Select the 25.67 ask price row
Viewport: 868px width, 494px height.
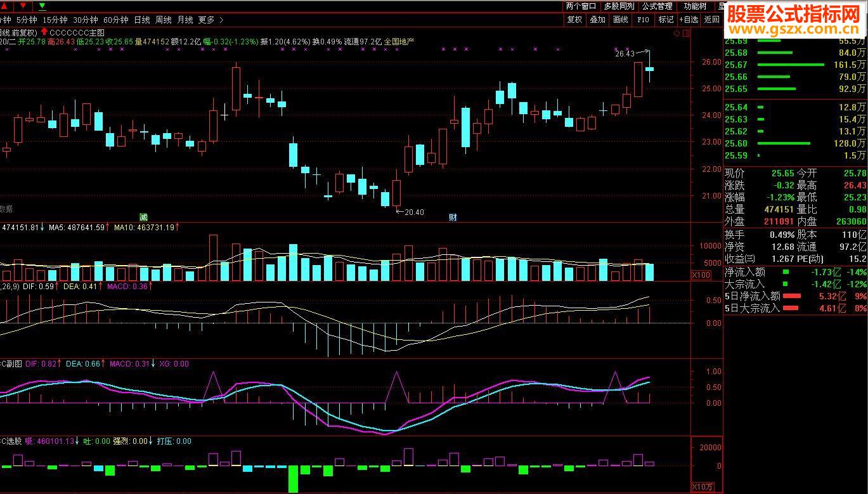coord(795,65)
